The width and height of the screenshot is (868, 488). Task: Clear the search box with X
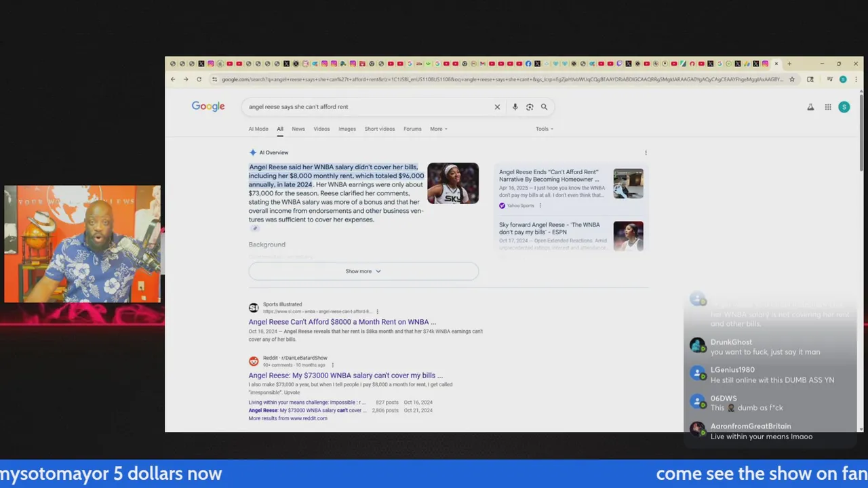point(497,106)
